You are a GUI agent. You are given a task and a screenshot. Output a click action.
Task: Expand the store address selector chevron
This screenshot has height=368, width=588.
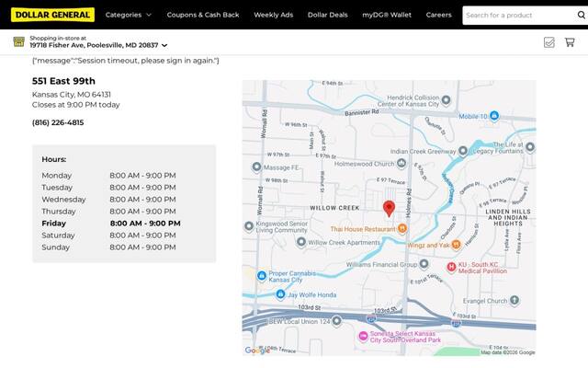coord(164,45)
